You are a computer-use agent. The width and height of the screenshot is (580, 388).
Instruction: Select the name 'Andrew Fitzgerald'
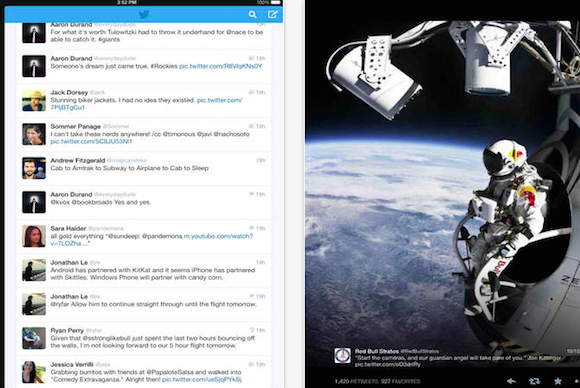point(78,160)
